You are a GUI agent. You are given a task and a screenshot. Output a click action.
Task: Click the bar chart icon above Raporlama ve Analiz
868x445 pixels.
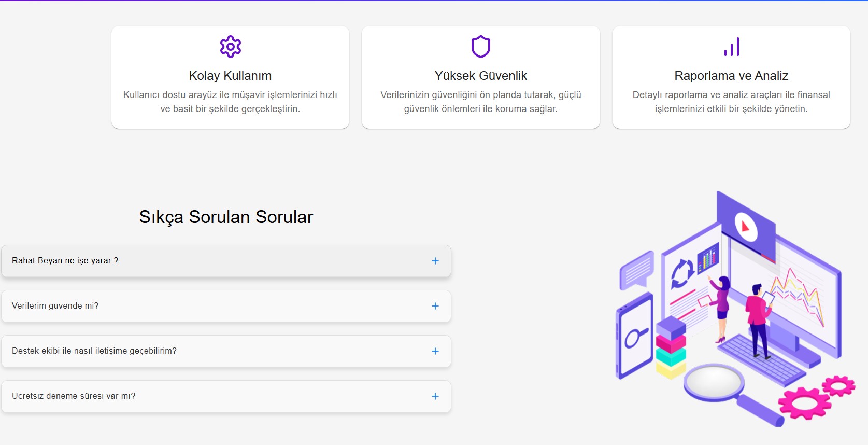(731, 47)
